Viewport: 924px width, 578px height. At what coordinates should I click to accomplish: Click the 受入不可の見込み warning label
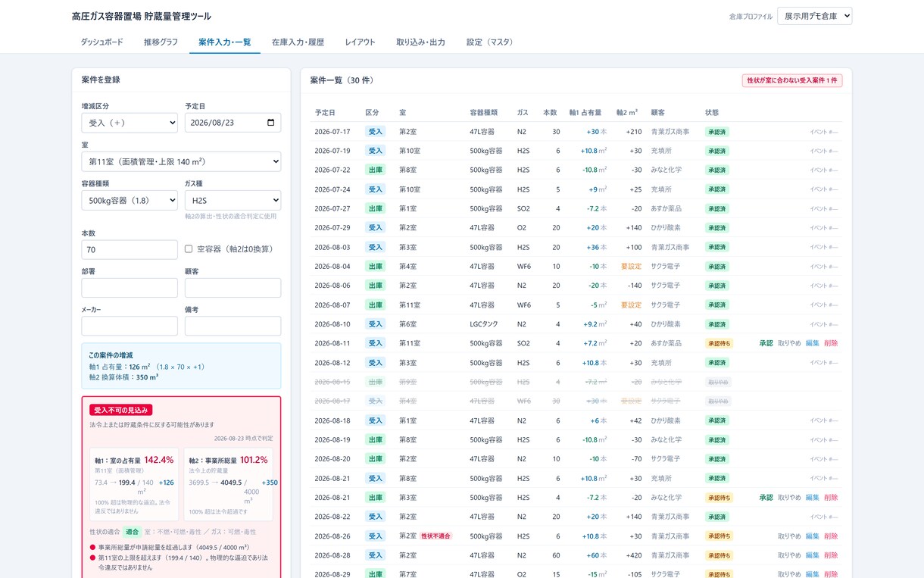(x=120, y=410)
